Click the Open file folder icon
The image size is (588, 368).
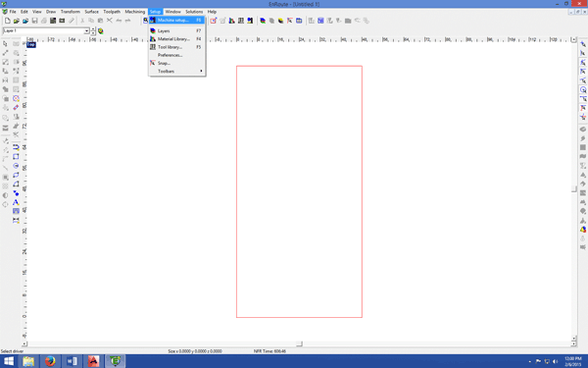17,21
